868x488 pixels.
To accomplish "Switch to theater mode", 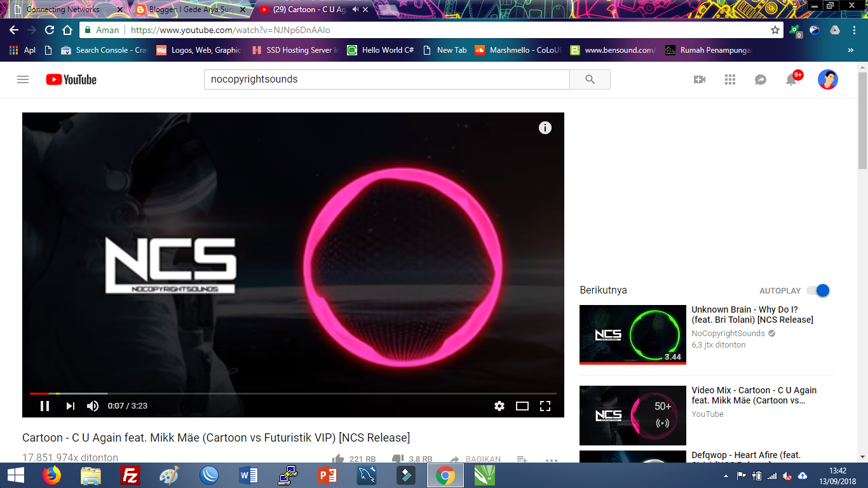I will coord(522,406).
